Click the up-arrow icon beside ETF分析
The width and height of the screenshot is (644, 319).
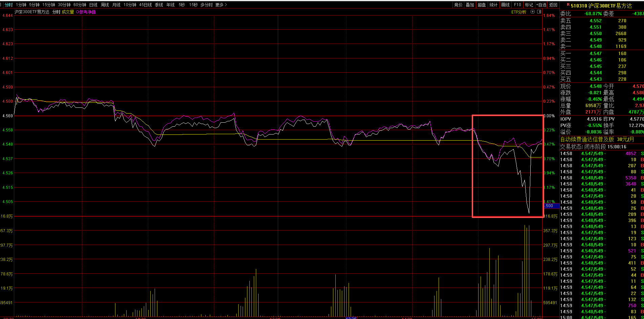(x=533, y=12)
